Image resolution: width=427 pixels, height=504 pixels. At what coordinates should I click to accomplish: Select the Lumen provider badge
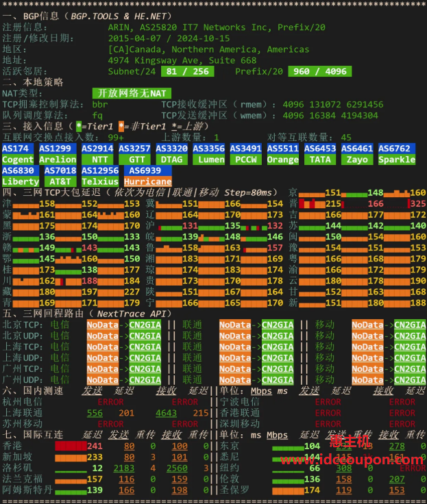pyautogui.click(x=209, y=160)
